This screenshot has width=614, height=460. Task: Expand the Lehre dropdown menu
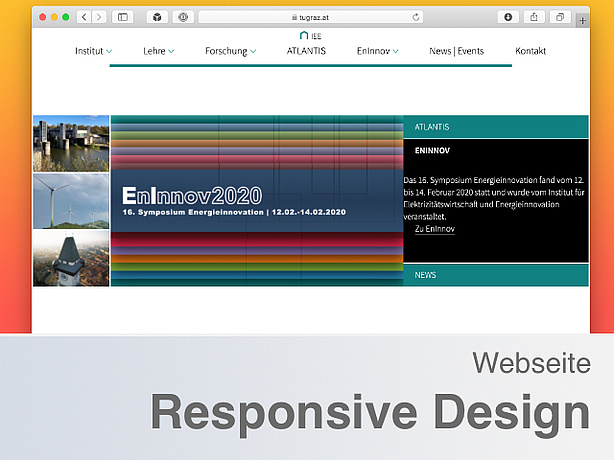(159, 51)
